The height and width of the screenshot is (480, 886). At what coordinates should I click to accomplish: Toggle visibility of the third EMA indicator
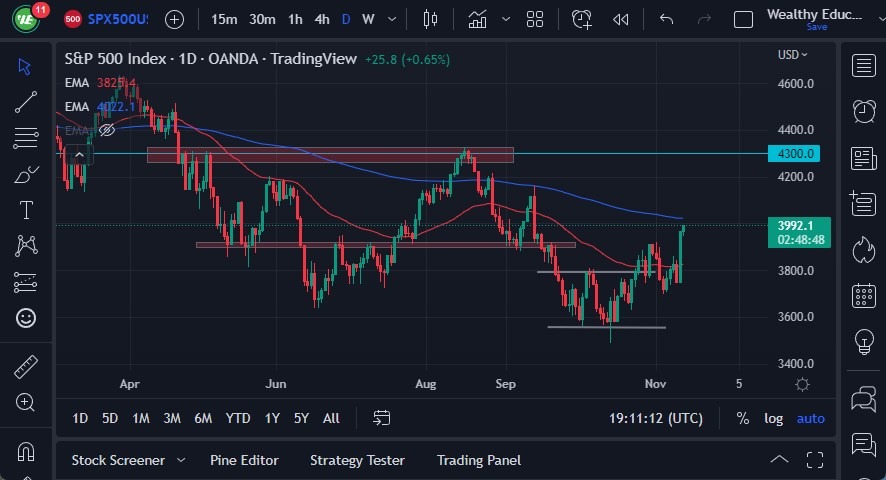point(107,130)
